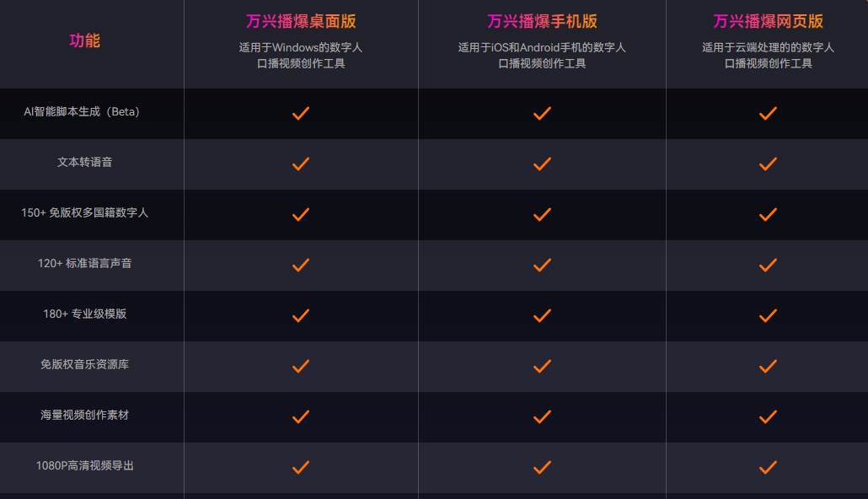Click the 免版权音乐资源库 feature label

pyautogui.click(x=85, y=364)
